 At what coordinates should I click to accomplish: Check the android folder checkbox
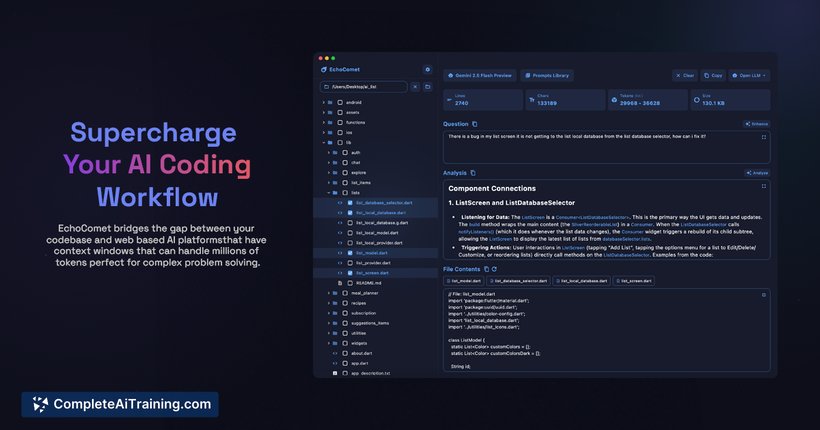[x=340, y=103]
